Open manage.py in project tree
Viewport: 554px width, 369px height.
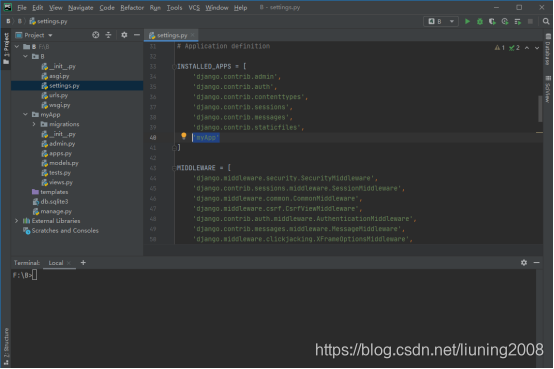52,211
